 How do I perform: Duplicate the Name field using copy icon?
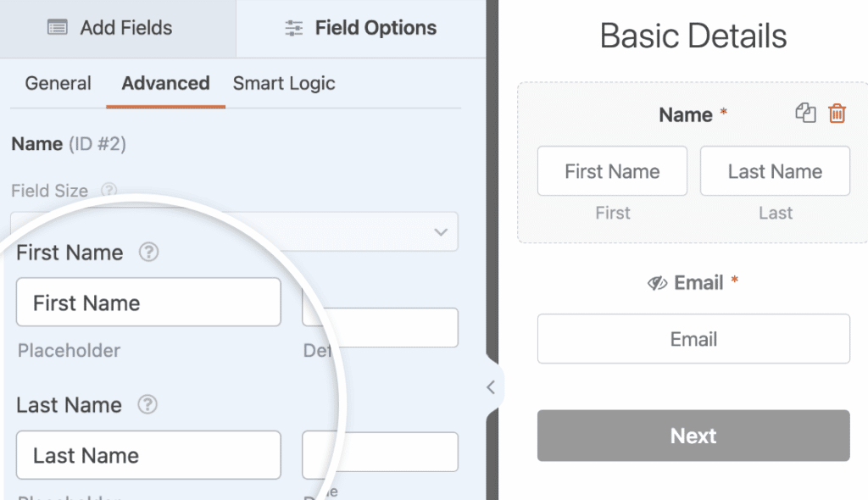[805, 113]
